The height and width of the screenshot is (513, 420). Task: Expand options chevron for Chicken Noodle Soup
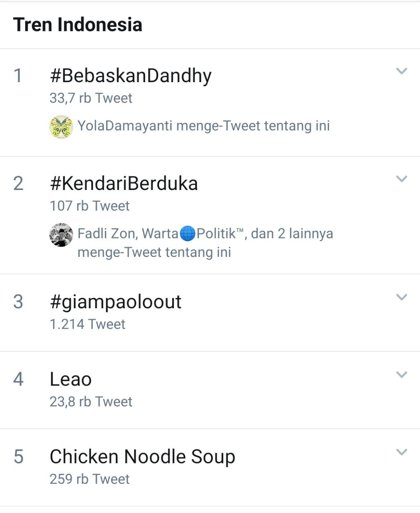click(401, 452)
